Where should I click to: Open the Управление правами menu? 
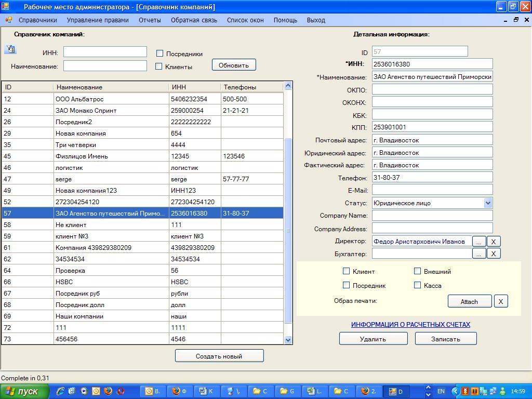coord(98,20)
